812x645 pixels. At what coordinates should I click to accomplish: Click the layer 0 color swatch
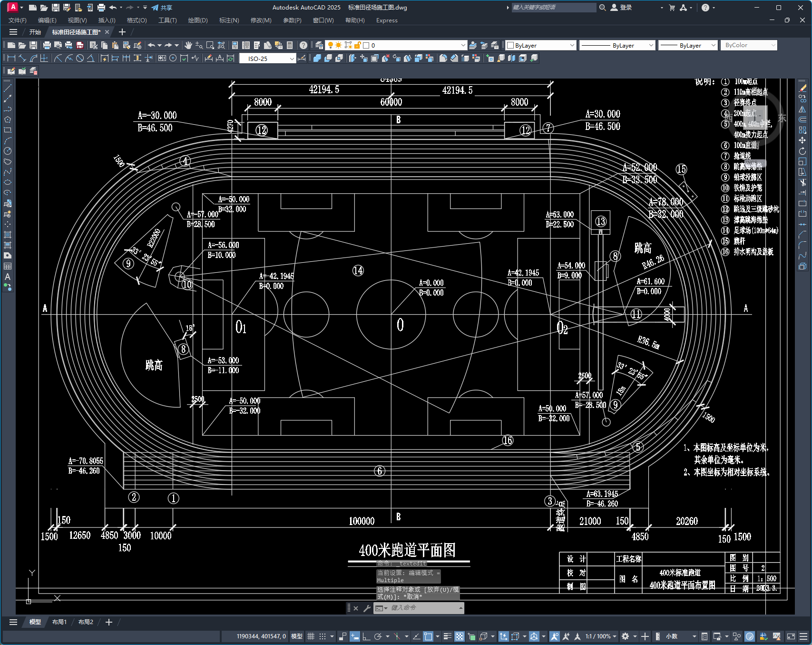366,45
